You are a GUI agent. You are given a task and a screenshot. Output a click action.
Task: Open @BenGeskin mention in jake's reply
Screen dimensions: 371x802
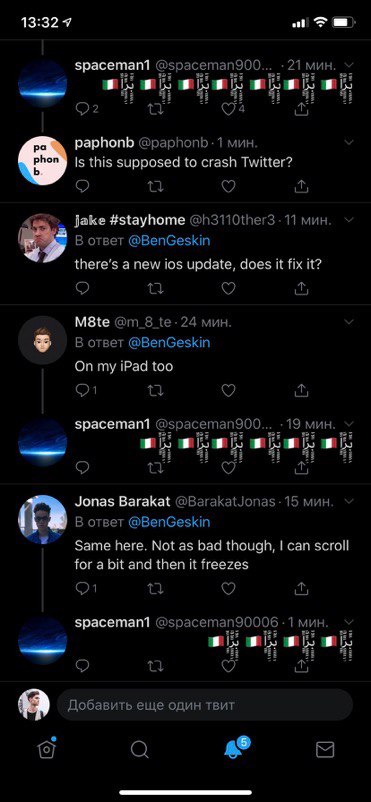pos(169,240)
